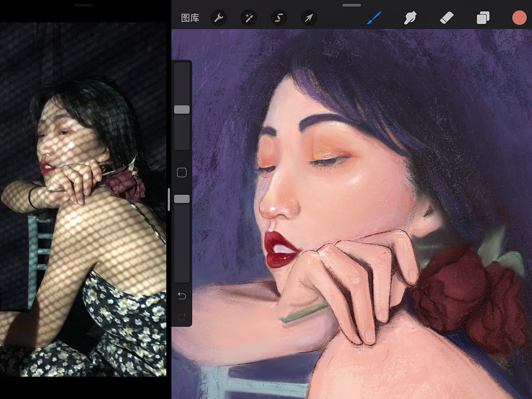
Task: Activate the Transform arrow tool
Action: click(x=309, y=18)
